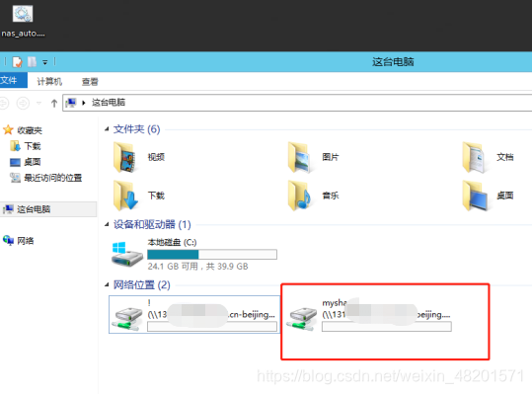532x394 pixels.
Task: Click the 网络位置 (2) header text
Action: click(141, 284)
